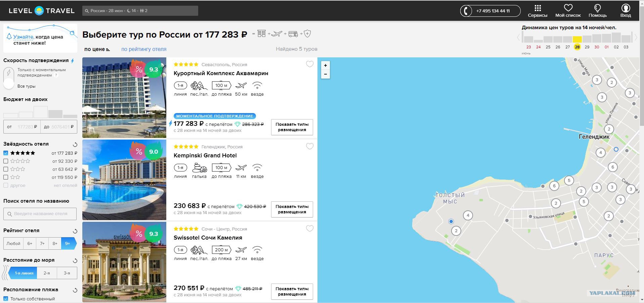Open Swissotel Сочи Камелия hotel page

pos(208,238)
